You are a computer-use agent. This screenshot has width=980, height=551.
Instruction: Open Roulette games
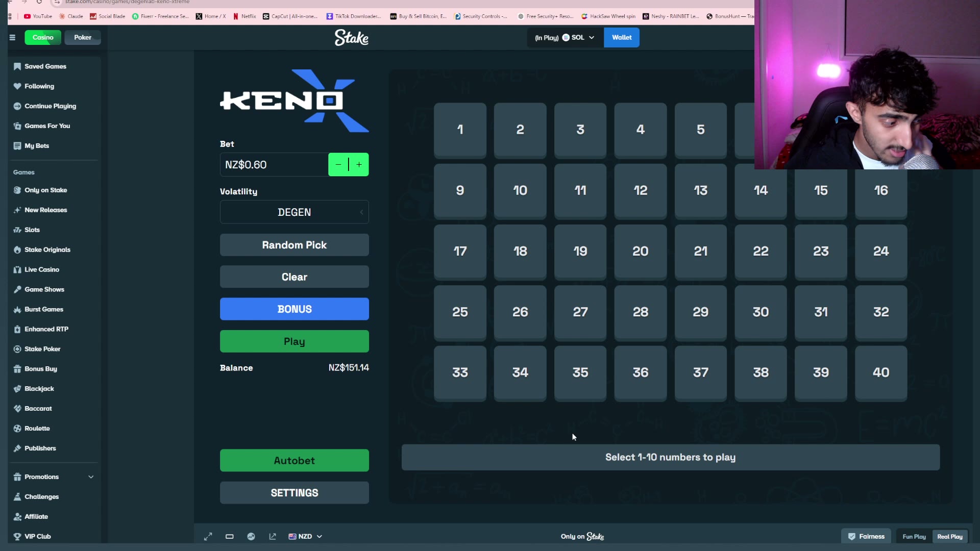coord(37,429)
